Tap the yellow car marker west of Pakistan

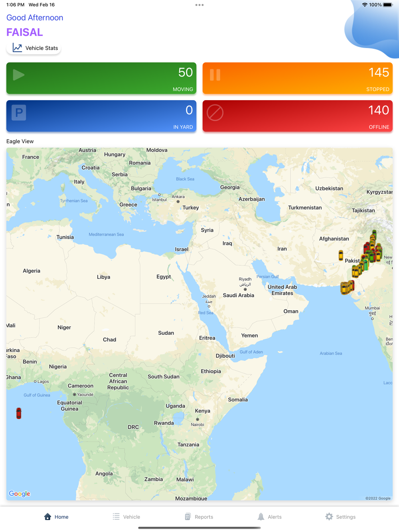(341, 255)
